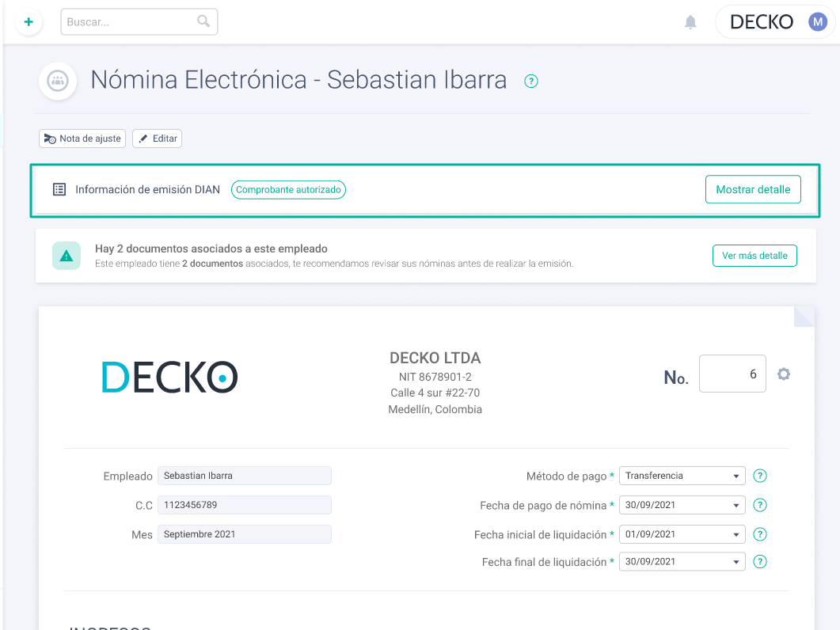
Task: Click the DIAN information list icon
Action: coord(59,190)
